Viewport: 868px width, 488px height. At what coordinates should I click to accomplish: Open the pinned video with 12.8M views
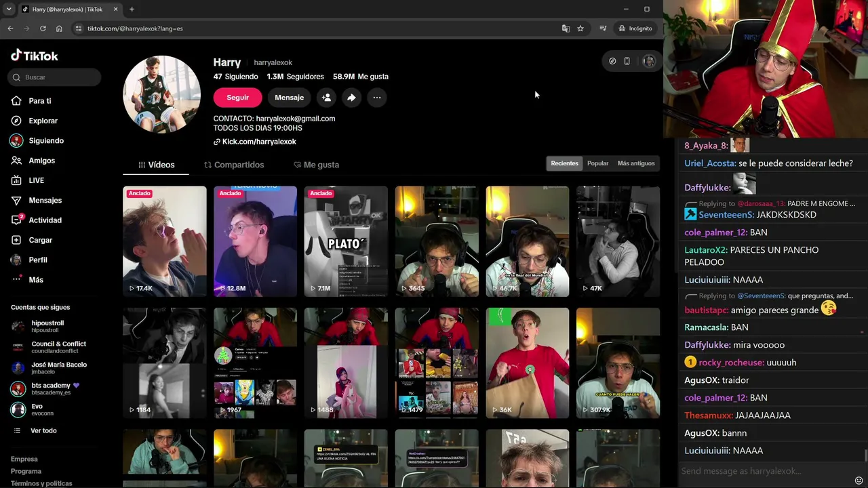click(255, 241)
